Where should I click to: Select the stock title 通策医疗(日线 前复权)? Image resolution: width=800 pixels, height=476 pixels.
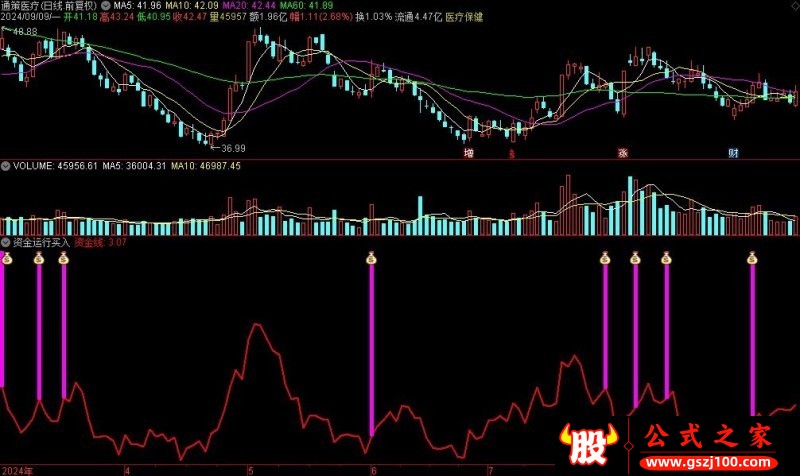click(49, 6)
